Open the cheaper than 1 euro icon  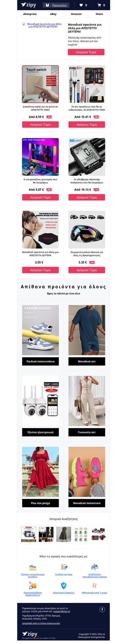click(x=95, y=585)
